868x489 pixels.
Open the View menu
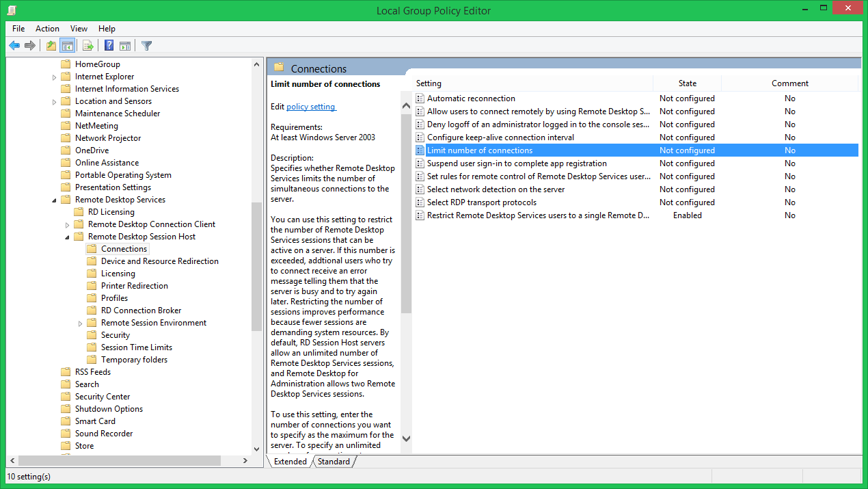click(x=79, y=29)
